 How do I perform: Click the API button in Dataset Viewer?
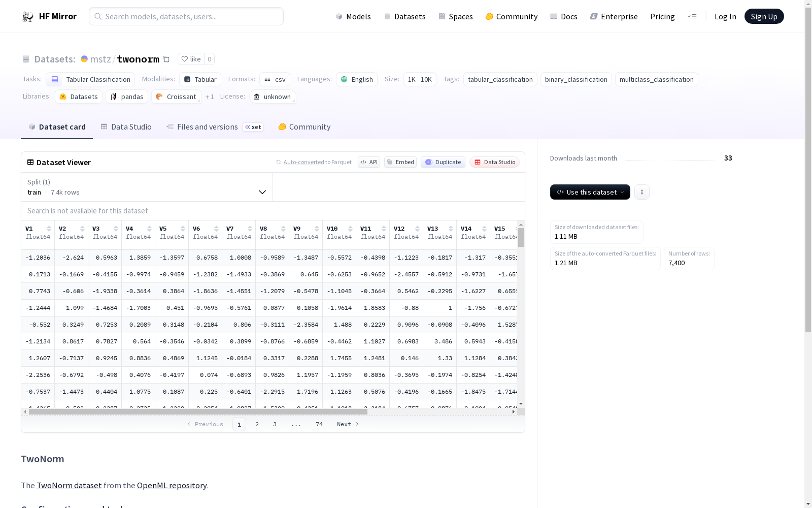369,162
